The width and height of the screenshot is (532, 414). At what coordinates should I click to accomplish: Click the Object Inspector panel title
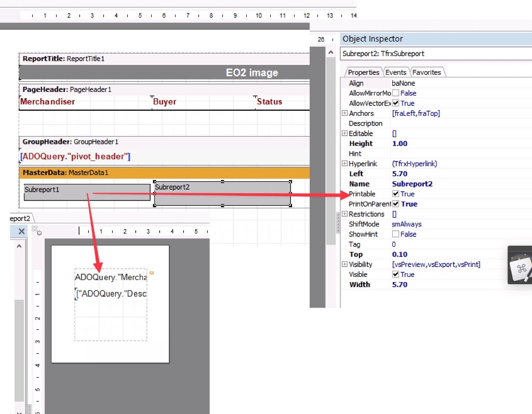[436, 38]
